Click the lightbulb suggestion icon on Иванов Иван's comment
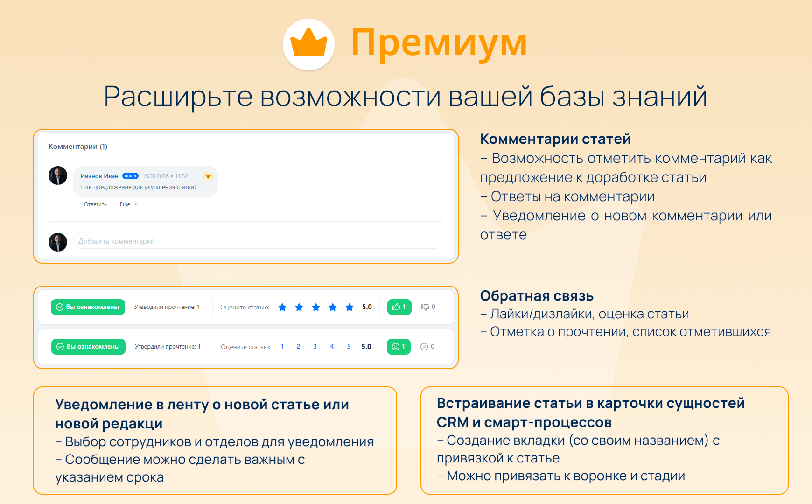 (x=208, y=176)
